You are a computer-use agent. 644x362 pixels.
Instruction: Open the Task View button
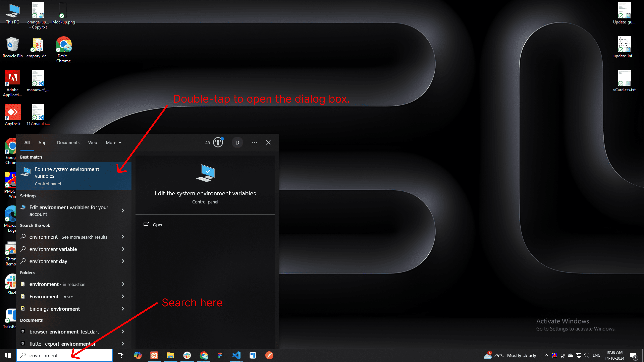coord(121,355)
